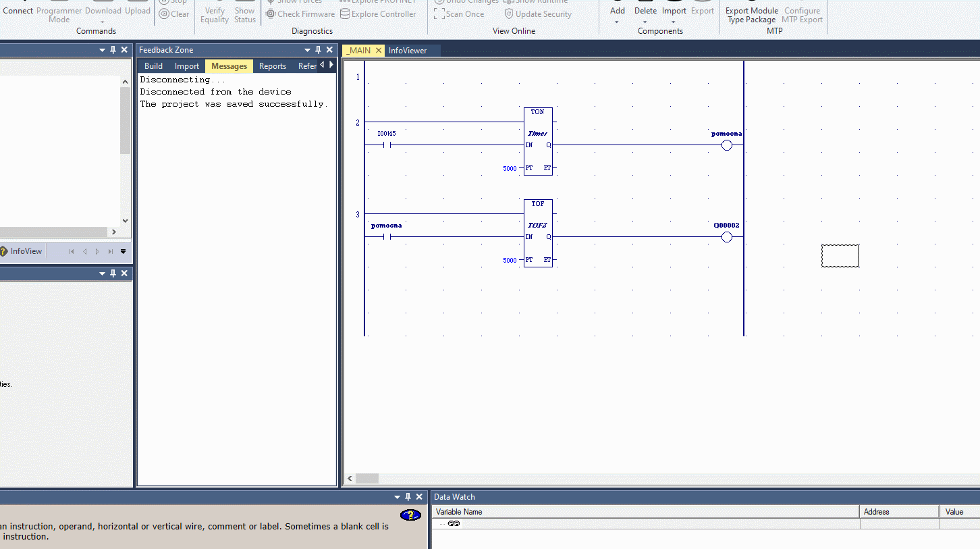Image resolution: width=980 pixels, height=549 pixels.
Task: Open the Feedback Zone panel dropdown arrow
Action: click(x=307, y=50)
